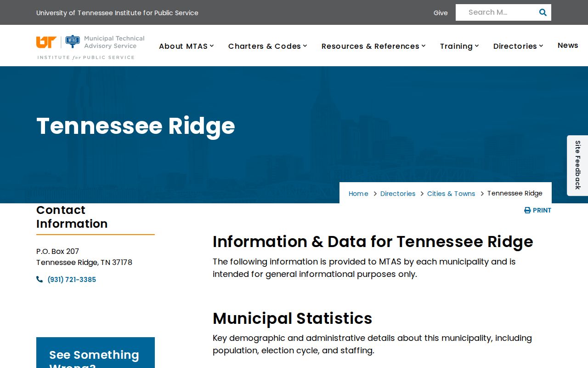Call the (931) 721-3385 phone link
The height and width of the screenshot is (368, 588).
click(x=72, y=279)
